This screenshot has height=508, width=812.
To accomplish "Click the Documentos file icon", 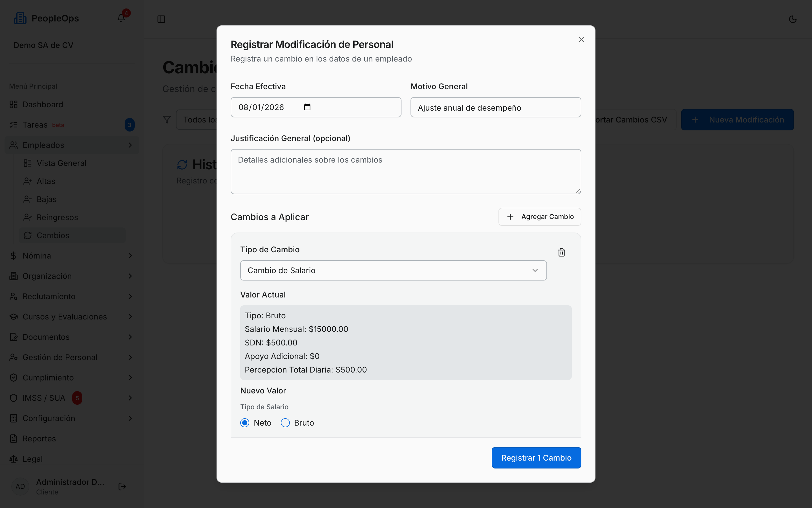I will click(x=14, y=337).
